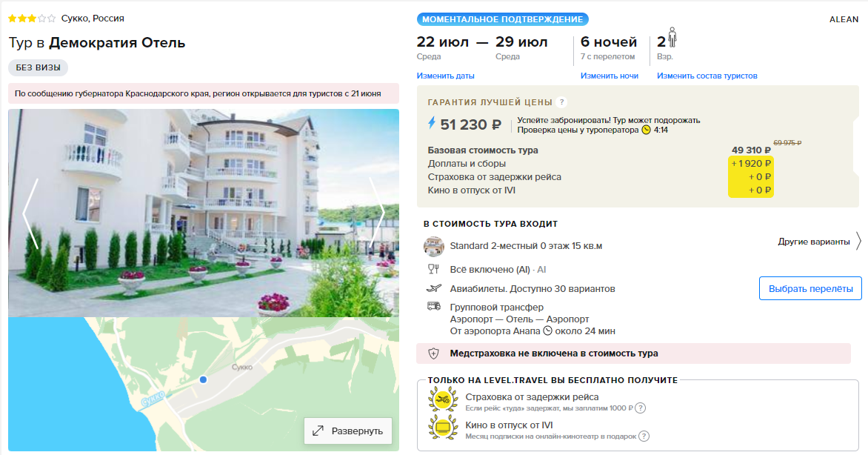Click the help icon for flight delay insurance
Image resolution: width=868 pixels, height=455 pixels.
pos(640,408)
